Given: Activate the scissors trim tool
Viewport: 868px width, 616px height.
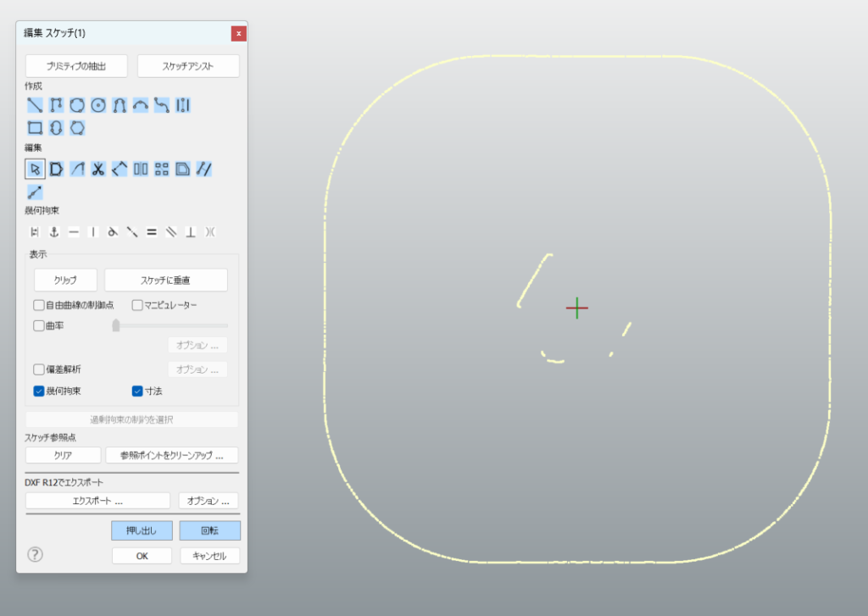Looking at the screenshot, I should click(98, 169).
